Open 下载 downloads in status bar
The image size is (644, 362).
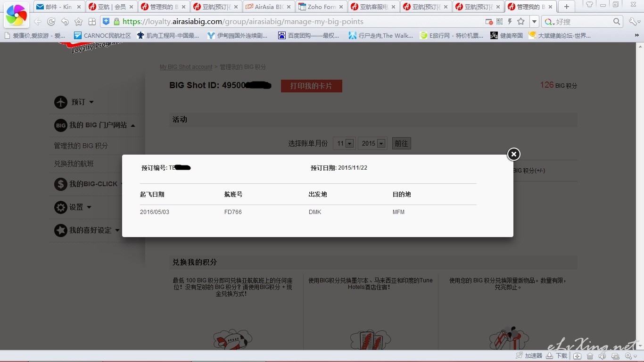(x=557, y=356)
